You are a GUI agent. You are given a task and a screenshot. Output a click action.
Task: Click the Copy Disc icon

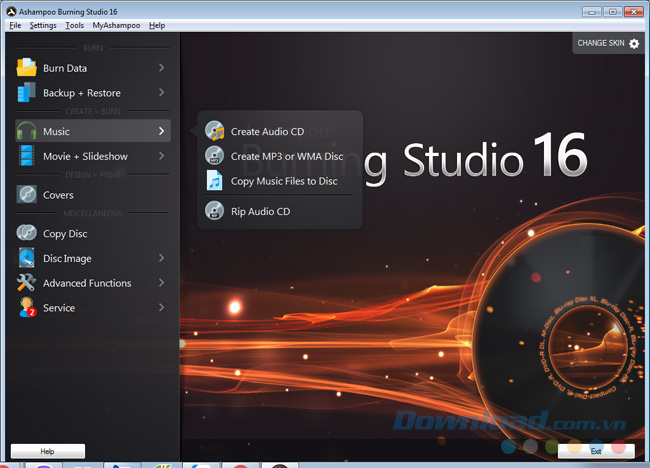[26, 234]
